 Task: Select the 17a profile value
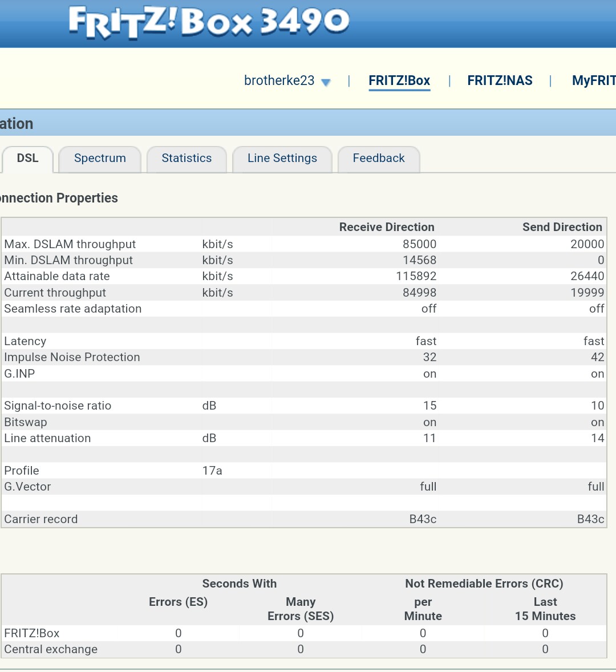click(x=212, y=471)
